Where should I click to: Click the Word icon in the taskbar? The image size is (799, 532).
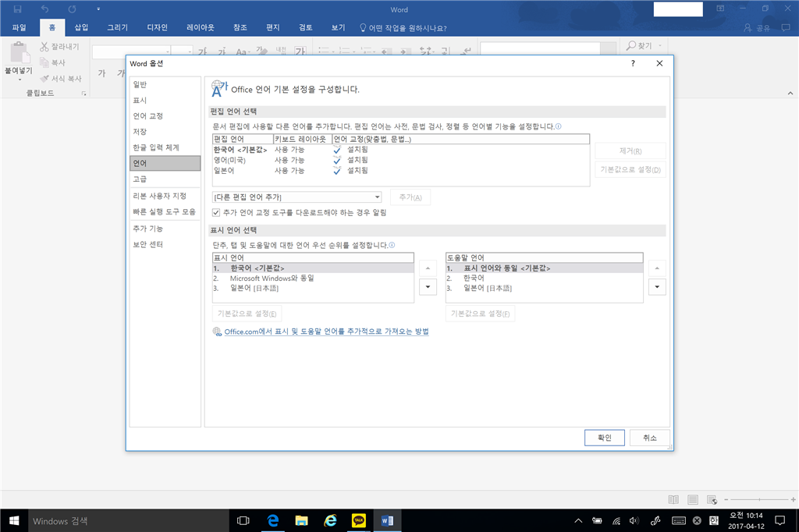387,520
